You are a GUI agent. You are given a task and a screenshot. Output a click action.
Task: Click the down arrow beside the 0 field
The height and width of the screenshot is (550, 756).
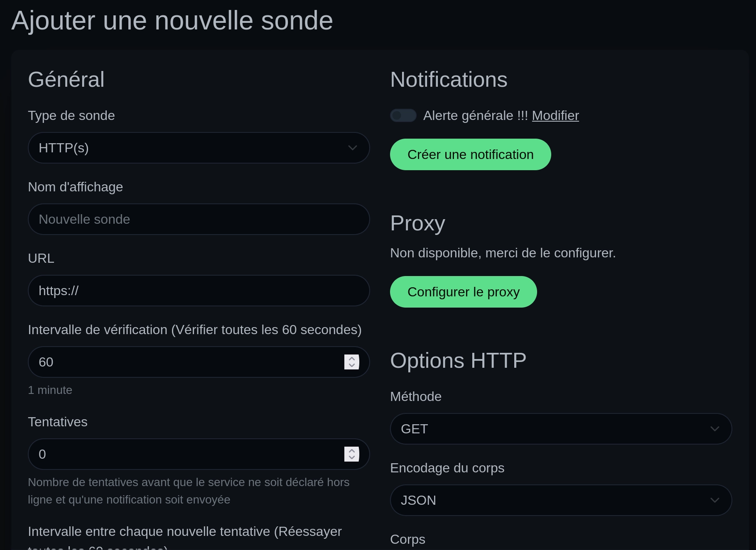pos(351,457)
